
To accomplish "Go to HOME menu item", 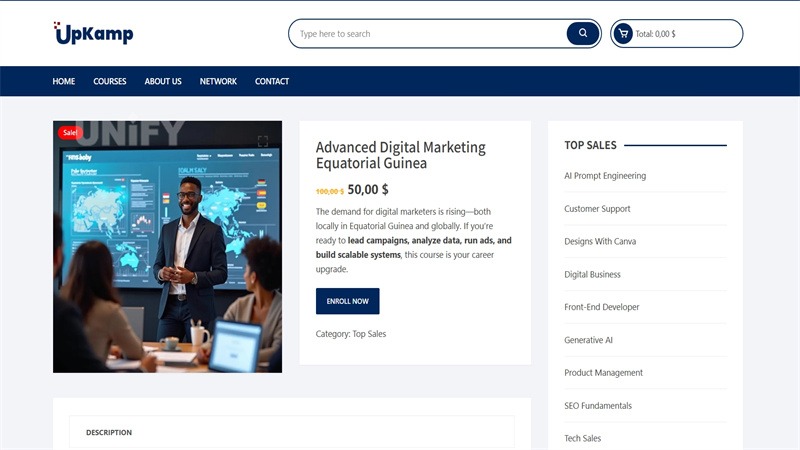I will click(x=64, y=81).
